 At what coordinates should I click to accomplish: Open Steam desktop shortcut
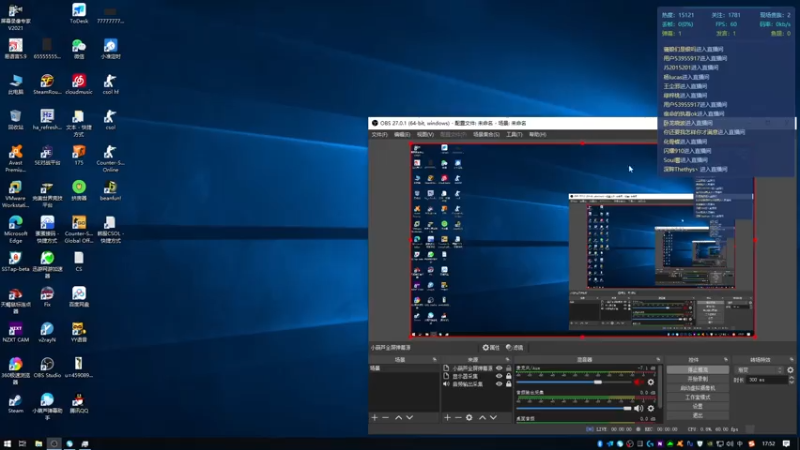click(x=16, y=403)
